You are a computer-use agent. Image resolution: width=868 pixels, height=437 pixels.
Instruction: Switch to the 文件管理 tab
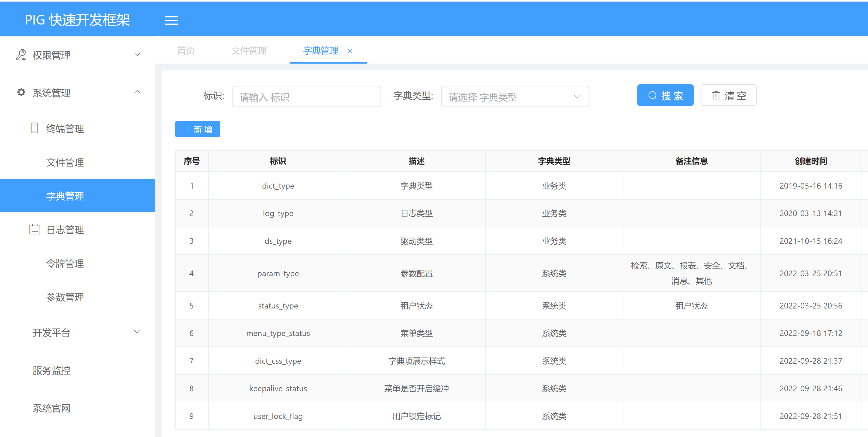click(x=249, y=51)
